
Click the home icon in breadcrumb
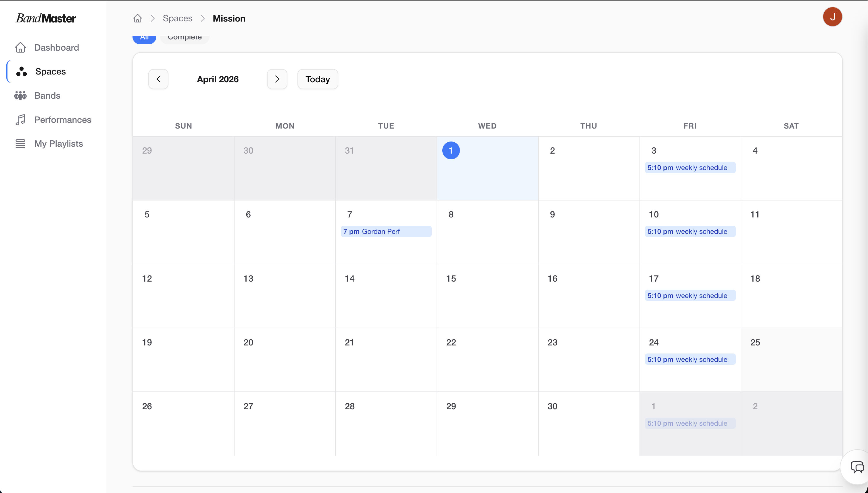[137, 18]
